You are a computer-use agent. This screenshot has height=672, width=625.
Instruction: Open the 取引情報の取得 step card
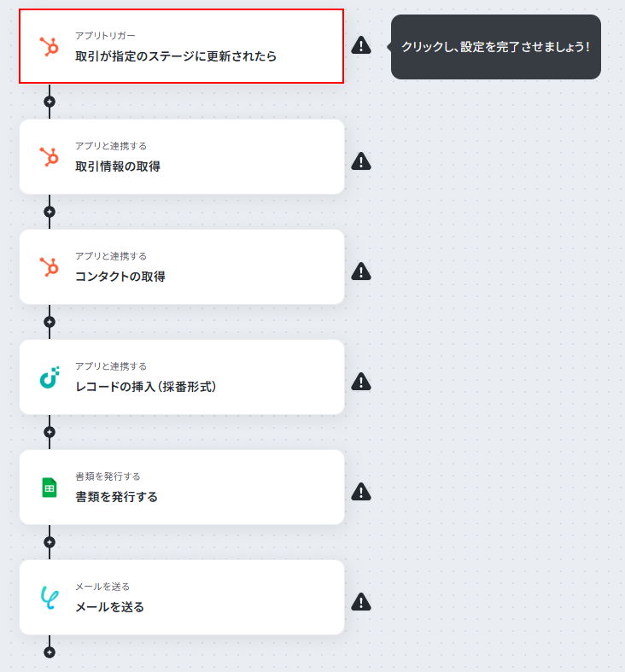point(182,156)
